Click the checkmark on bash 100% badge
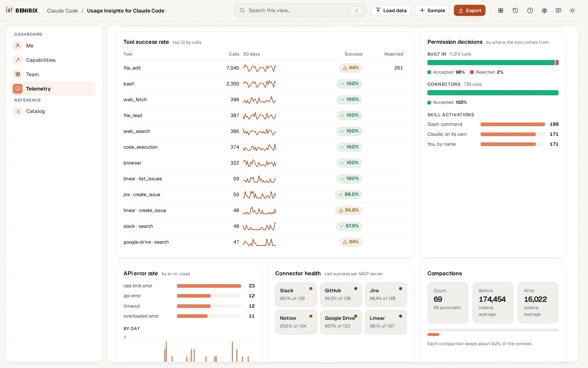This screenshot has height=368, width=588. coord(343,84)
